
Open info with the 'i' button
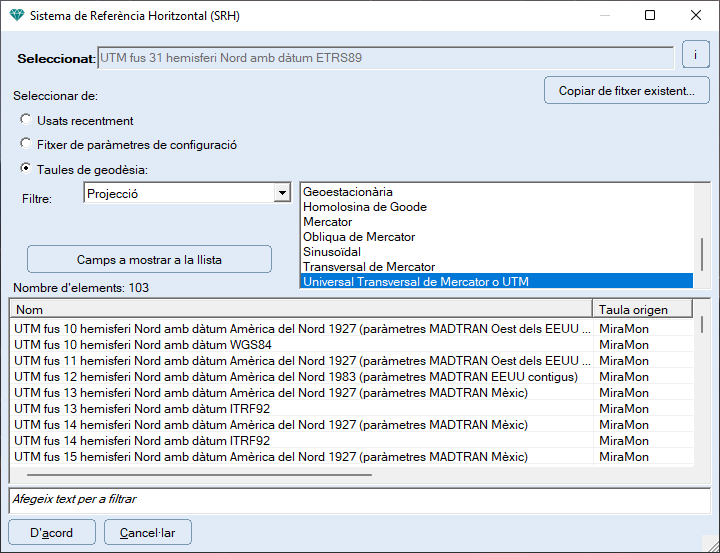pos(695,55)
